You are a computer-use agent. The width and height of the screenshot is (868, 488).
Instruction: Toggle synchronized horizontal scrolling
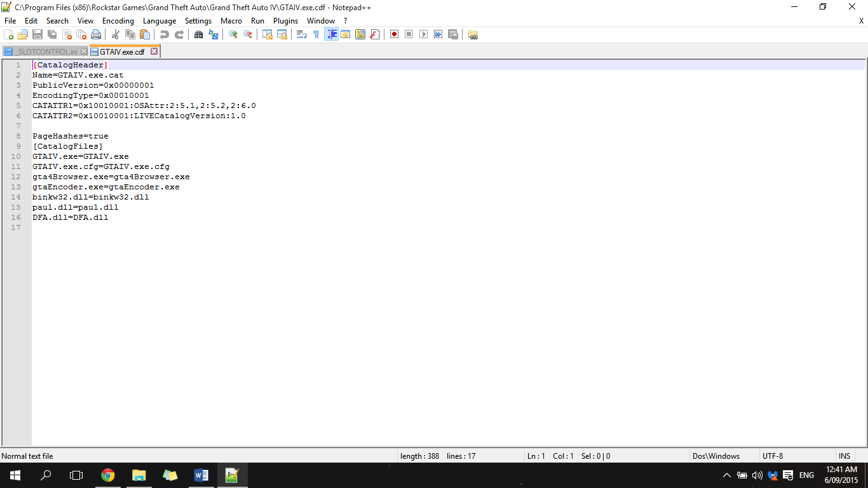pyautogui.click(x=282, y=34)
